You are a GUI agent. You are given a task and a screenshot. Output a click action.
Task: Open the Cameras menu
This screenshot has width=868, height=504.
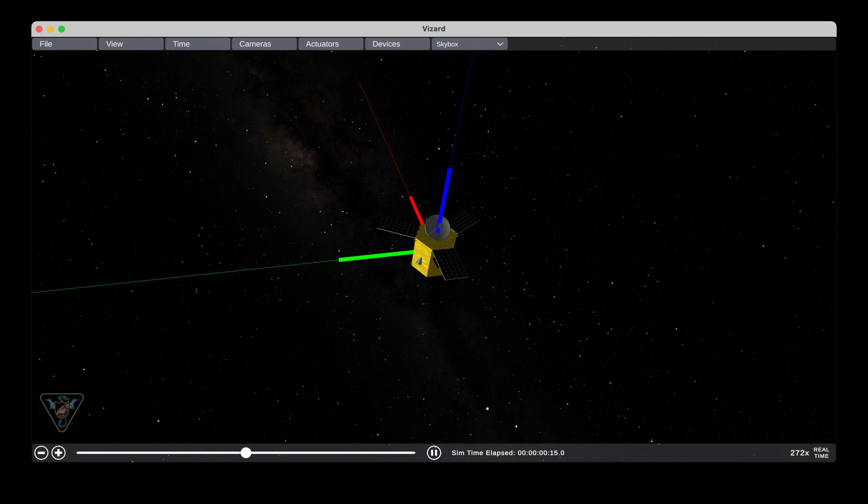[255, 44]
